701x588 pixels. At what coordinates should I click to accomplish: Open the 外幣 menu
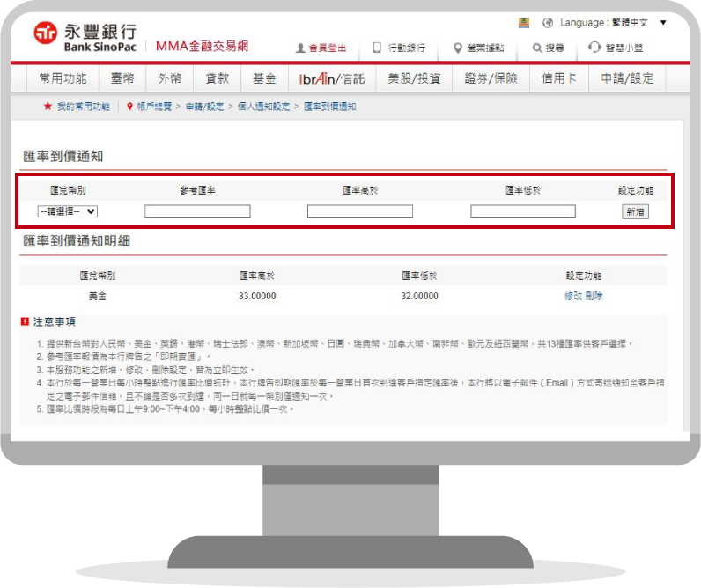[170, 78]
